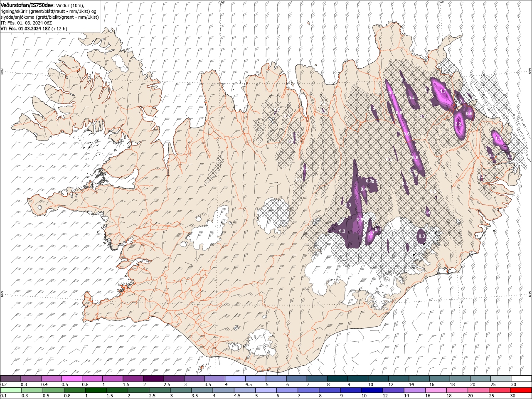The height and width of the screenshot is (399, 532).
Task: Click the 'rigning/skúrir' legend description line
Action: tap(49, 11)
